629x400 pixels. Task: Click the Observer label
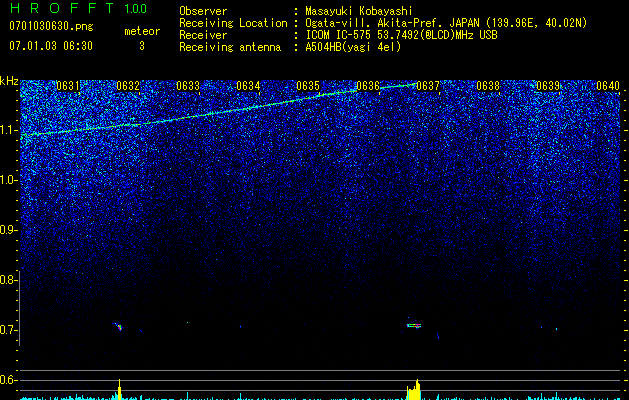click(x=203, y=11)
